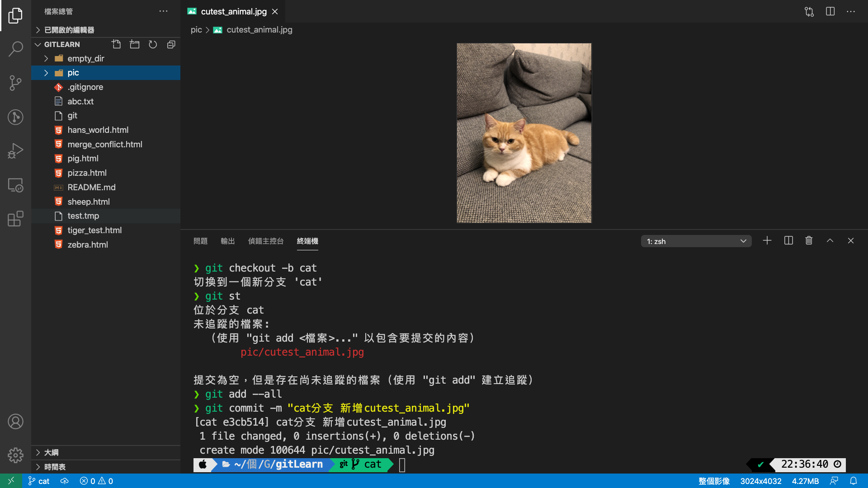Viewport: 868px width, 488px height.
Task: Expand the 大綱 outline section
Action: pos(106,452)
